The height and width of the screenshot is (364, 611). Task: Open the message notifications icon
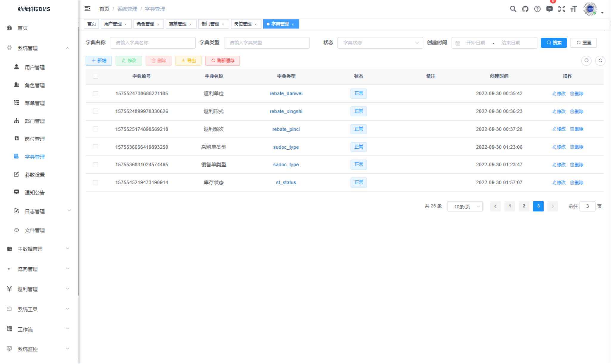pyautogui.click(x=549, y=9)
